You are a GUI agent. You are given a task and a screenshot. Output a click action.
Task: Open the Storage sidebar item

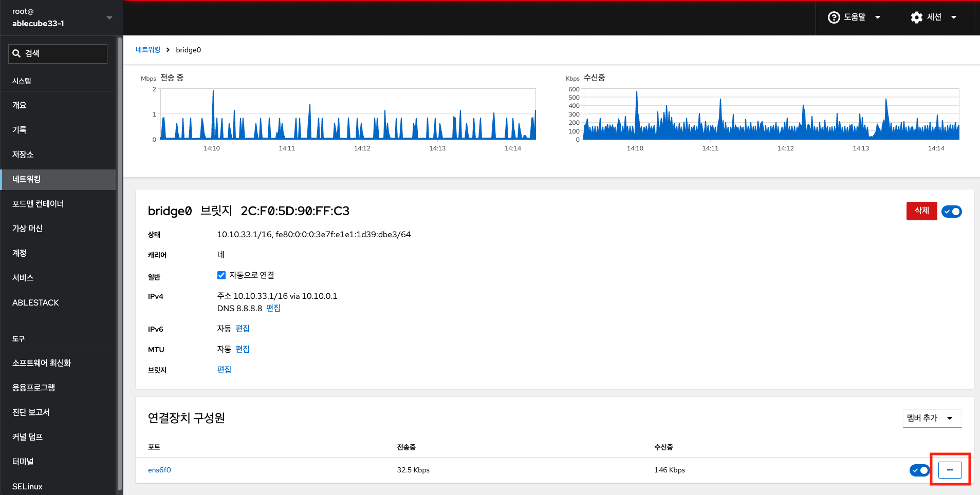pos(23,155)
